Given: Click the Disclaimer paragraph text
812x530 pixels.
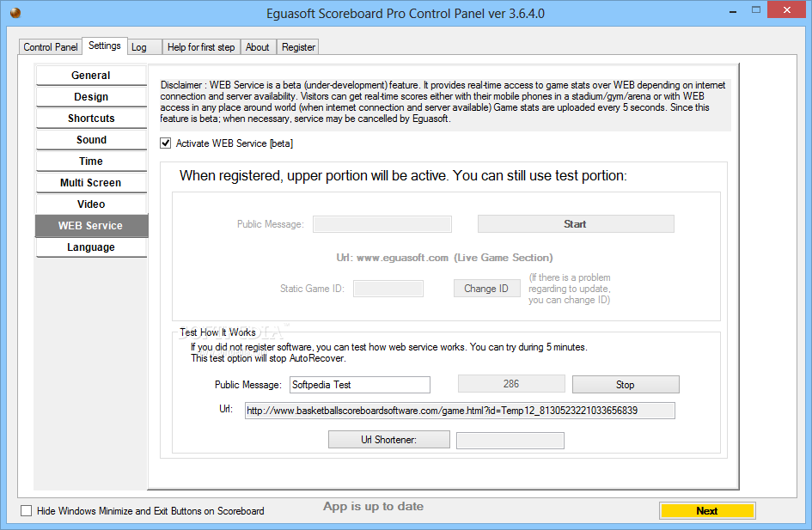Looking at the screenshot, I should [443, 102].
